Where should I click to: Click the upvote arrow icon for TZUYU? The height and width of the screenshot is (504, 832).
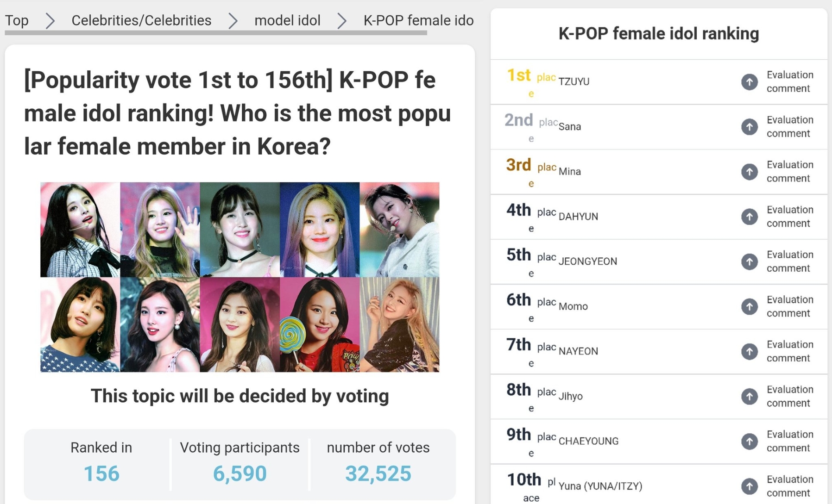tap(749, 82)
